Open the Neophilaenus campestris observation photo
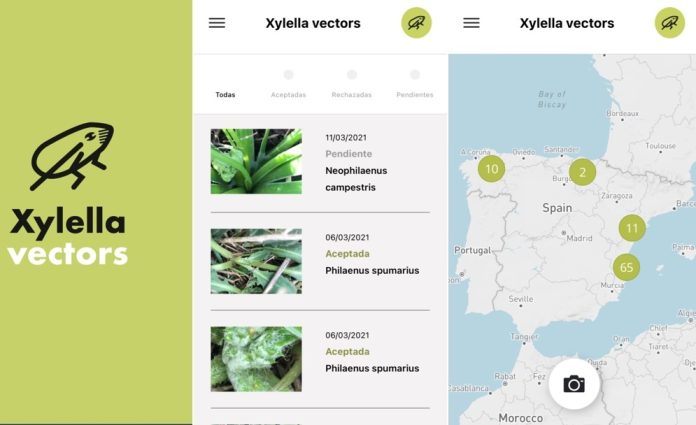Image resolution: width=696 pixels, height=425 pixels. (x=256, y=161)
